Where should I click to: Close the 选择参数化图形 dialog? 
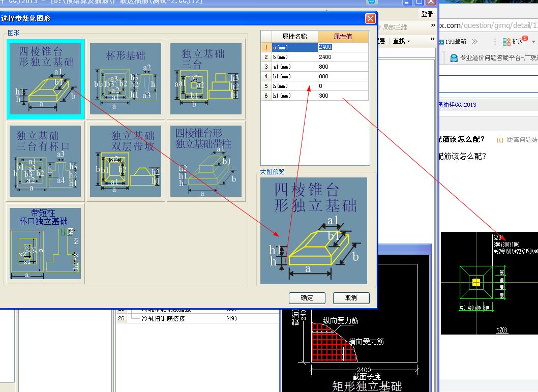click(x=370, y=18)
